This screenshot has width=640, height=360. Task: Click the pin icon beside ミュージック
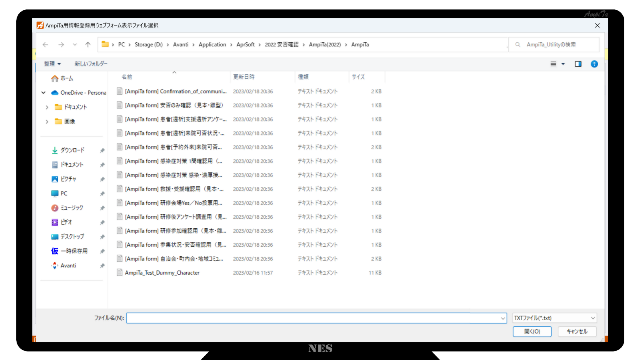(x=102, y=208)
